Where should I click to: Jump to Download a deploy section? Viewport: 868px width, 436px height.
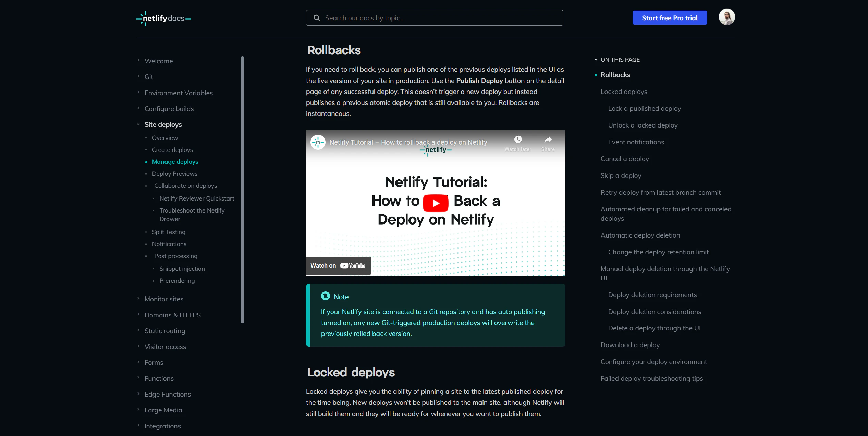coord(630,345)
